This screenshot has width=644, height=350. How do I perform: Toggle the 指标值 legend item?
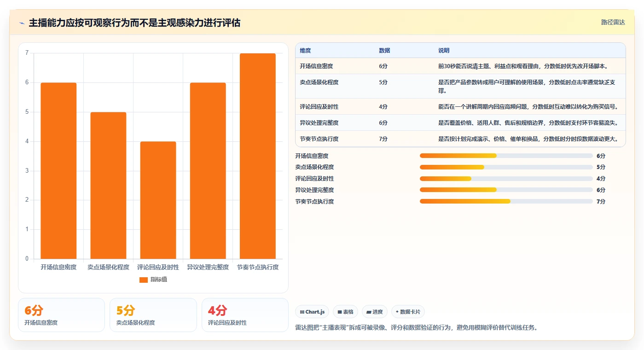point(153,280)
